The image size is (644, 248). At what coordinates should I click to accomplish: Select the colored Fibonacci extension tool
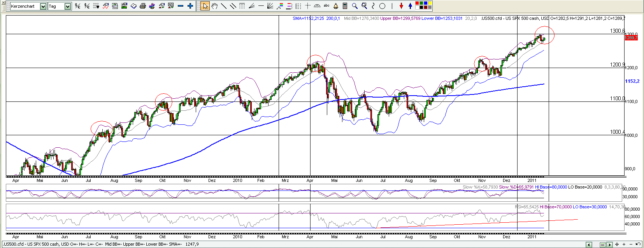(x=280, y=6)
